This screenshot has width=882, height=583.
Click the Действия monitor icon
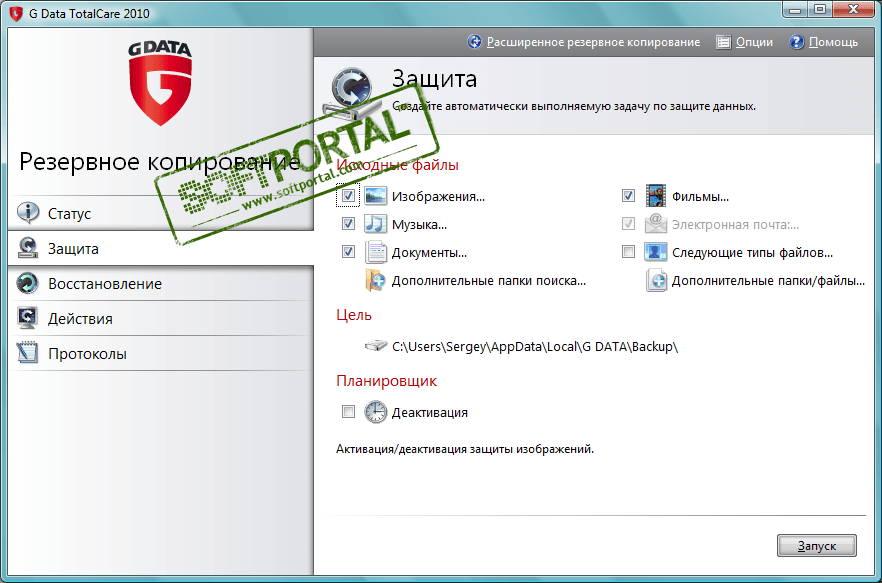tap(28, 319)
